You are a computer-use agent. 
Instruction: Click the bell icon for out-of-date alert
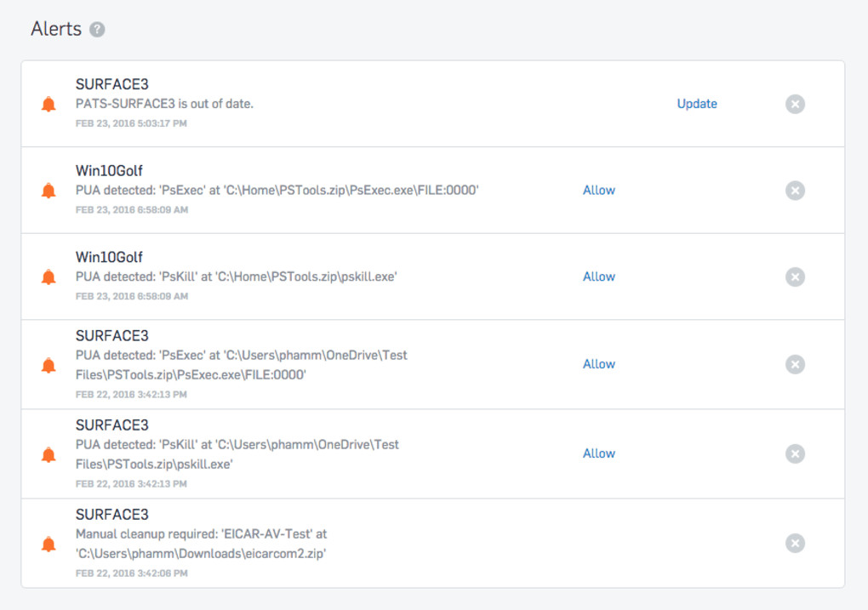point(49,105)
